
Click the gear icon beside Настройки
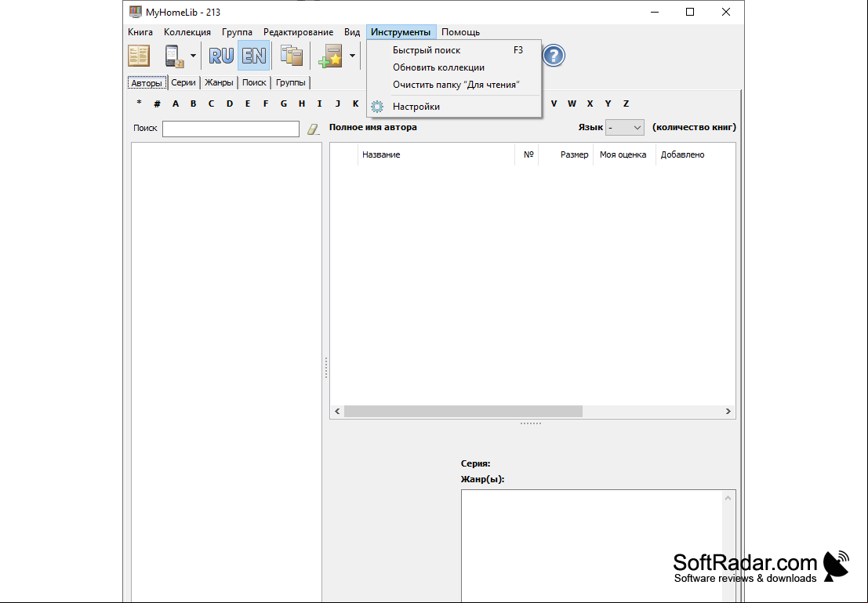tap(377, 107)
